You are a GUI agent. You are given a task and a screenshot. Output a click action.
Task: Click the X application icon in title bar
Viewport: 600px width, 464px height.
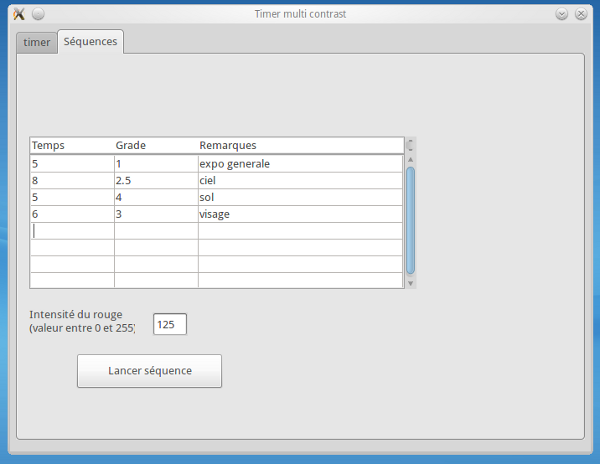(18, 14)
